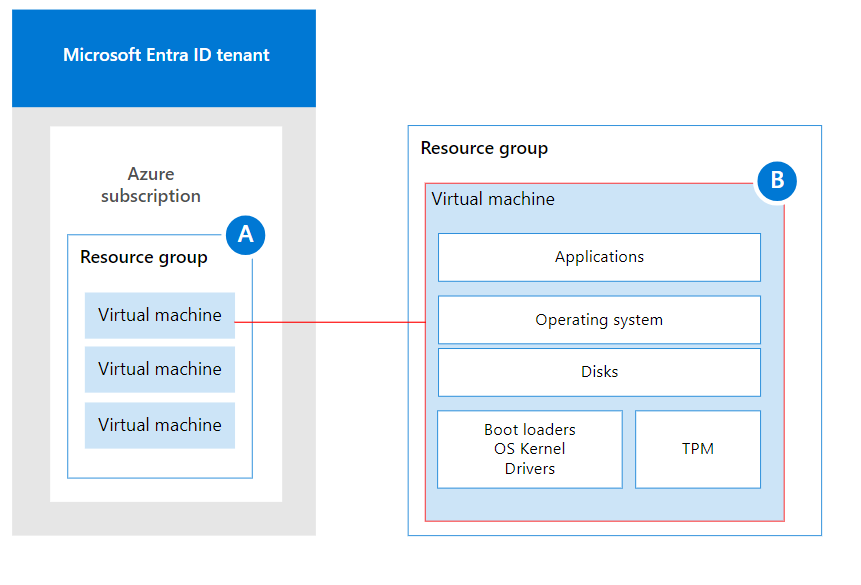Select the Applications box
This screenshot has width=861, height=585.
point(599,257)
